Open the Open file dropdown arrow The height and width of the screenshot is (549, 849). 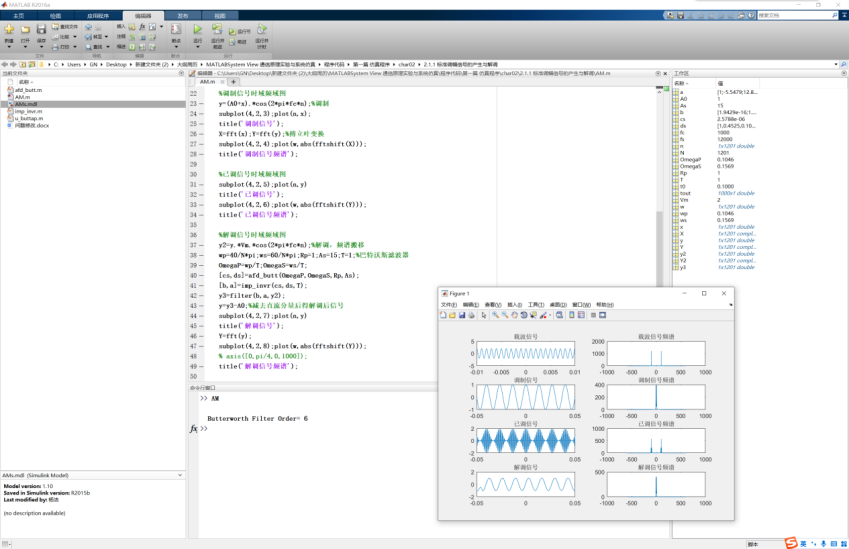25,47
